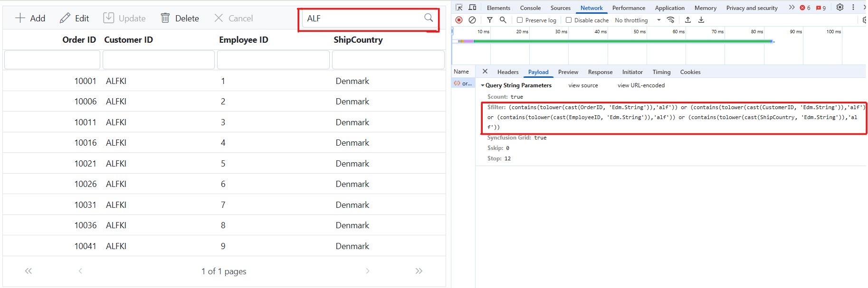Open the Response tab
This screenshot has height=288, width=868.
click(600, 72)
